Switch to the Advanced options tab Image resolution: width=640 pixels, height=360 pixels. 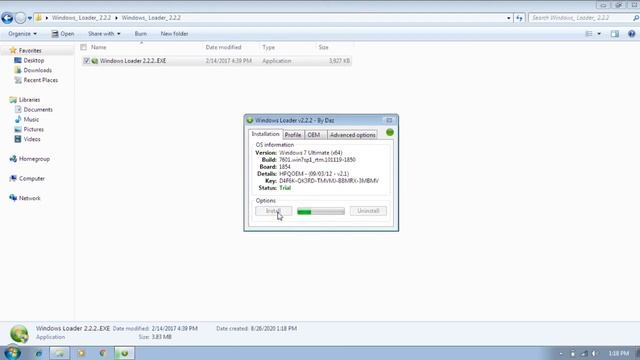pyautogui.click(x=353, y=135)
